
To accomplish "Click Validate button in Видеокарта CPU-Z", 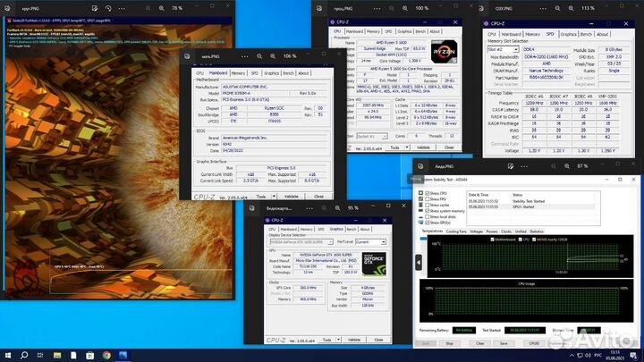I will click(x=354, y=340).
